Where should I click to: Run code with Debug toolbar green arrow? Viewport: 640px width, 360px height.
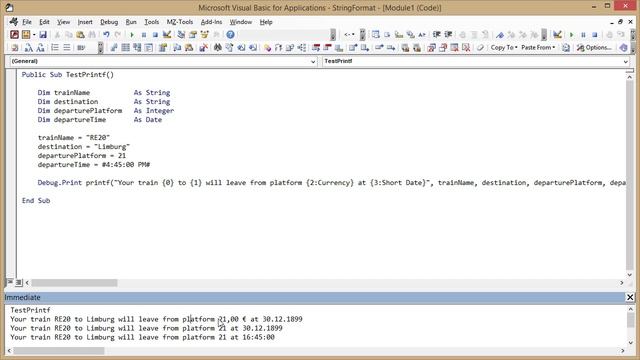571,35
